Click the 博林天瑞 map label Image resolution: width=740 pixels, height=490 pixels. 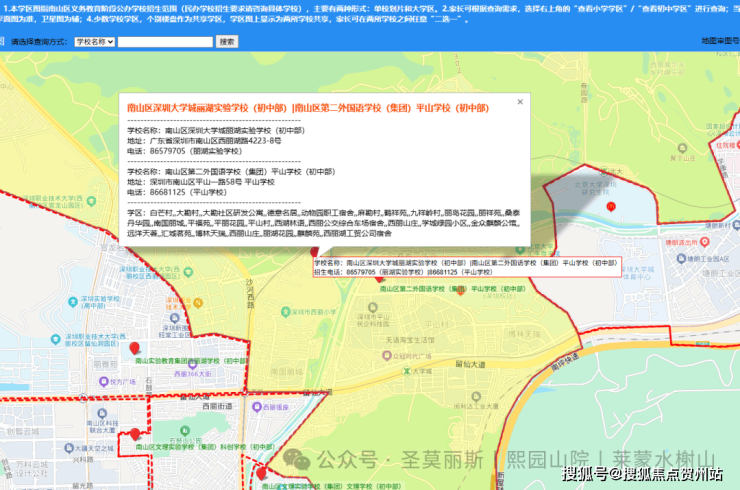click(x=524, y=334)
